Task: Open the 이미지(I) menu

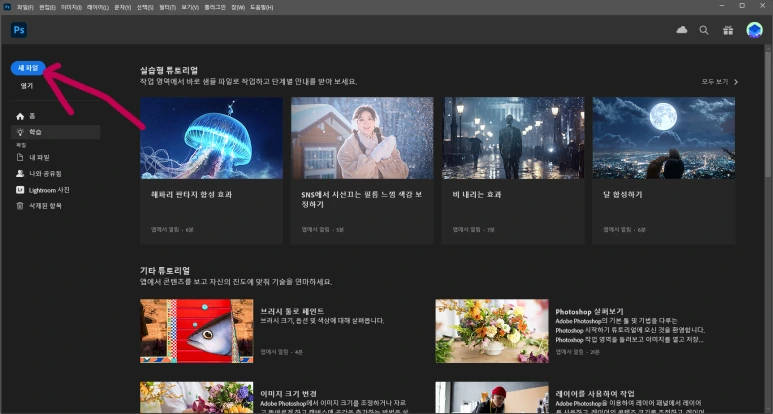Action: pos(71,7)
